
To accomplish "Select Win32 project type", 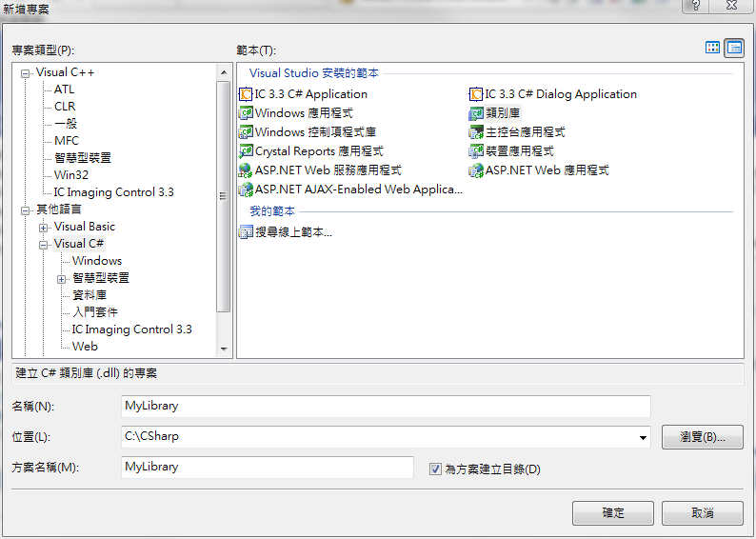I will 71,174.
